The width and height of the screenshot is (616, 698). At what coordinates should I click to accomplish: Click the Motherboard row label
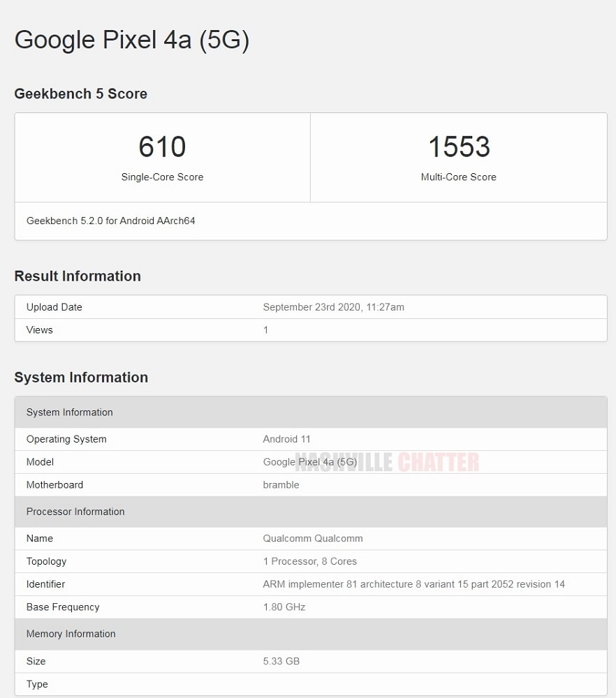(x=54, y=485)
